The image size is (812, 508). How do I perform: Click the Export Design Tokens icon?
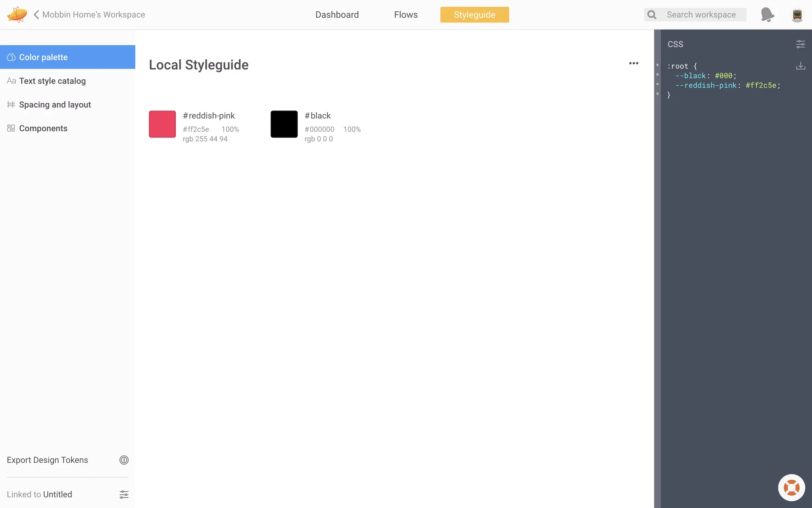click(124, 460)
